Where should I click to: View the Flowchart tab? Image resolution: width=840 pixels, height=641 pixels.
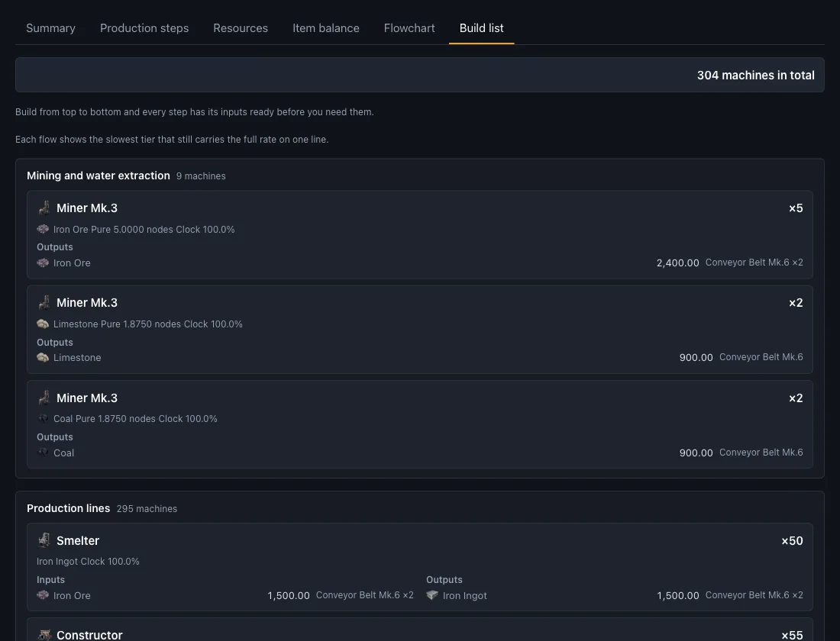coord(409,27)
